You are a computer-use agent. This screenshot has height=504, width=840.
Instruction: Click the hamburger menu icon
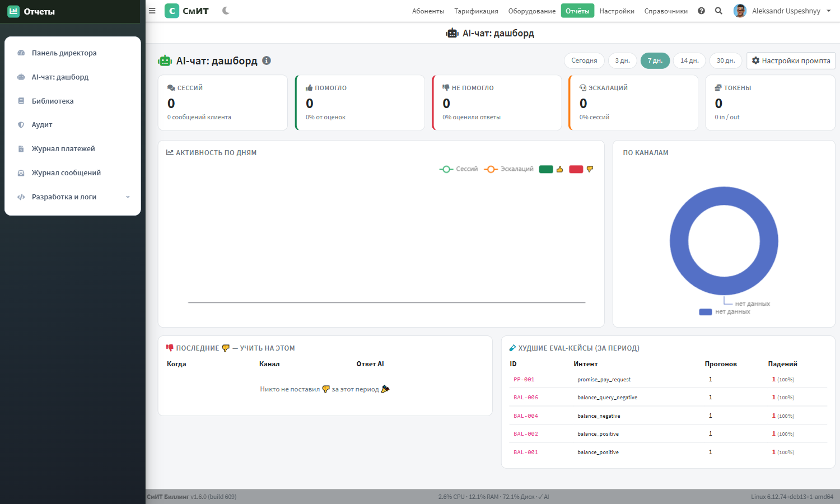(152, 11)
